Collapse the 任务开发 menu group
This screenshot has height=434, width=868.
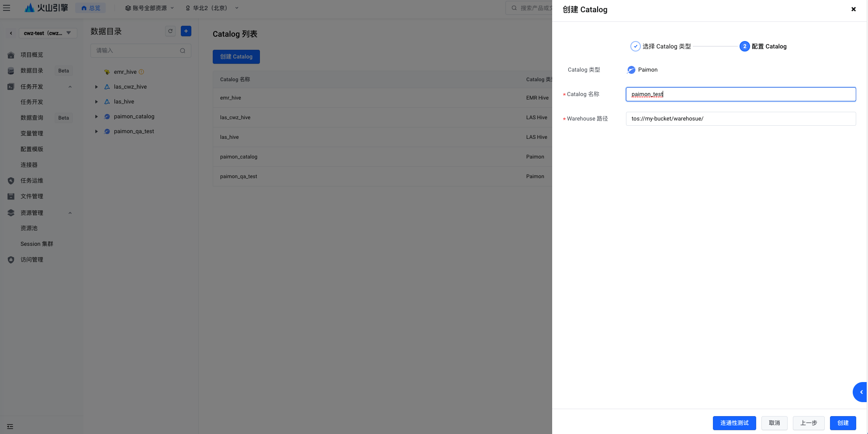click(x=70, y=87)
